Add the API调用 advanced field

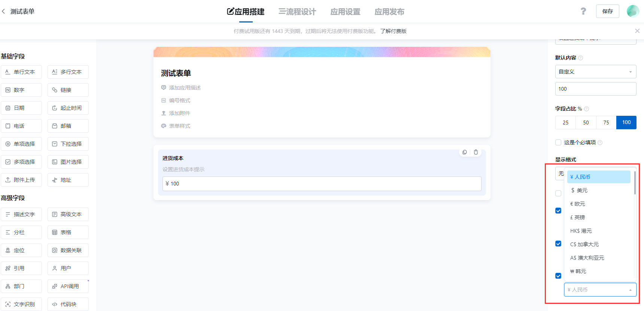[68, 286]
